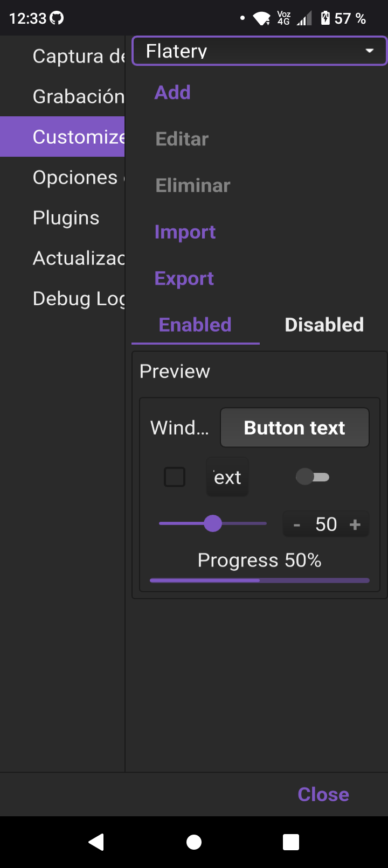This screenshot has height=868, width=388.
Task: Open Plugins section in sidebar
Action: click(x=66, y=218)
